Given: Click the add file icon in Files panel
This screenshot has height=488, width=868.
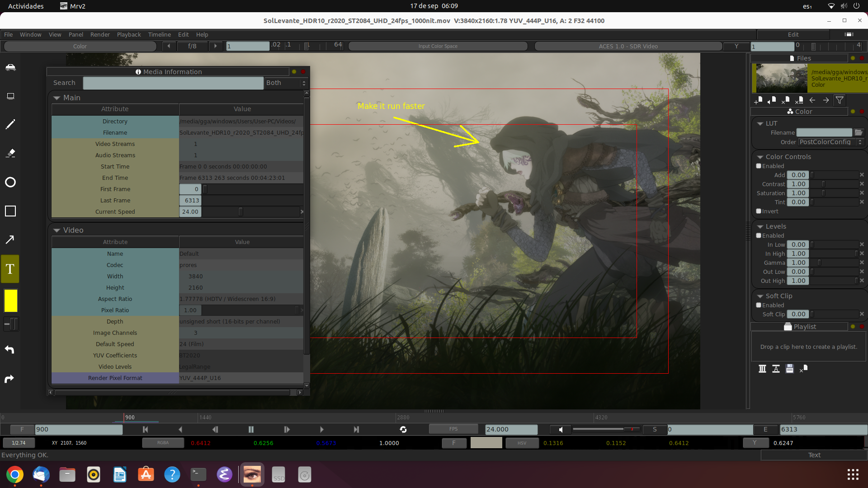Looking at the screenshot, I should (x=758, y=100).
